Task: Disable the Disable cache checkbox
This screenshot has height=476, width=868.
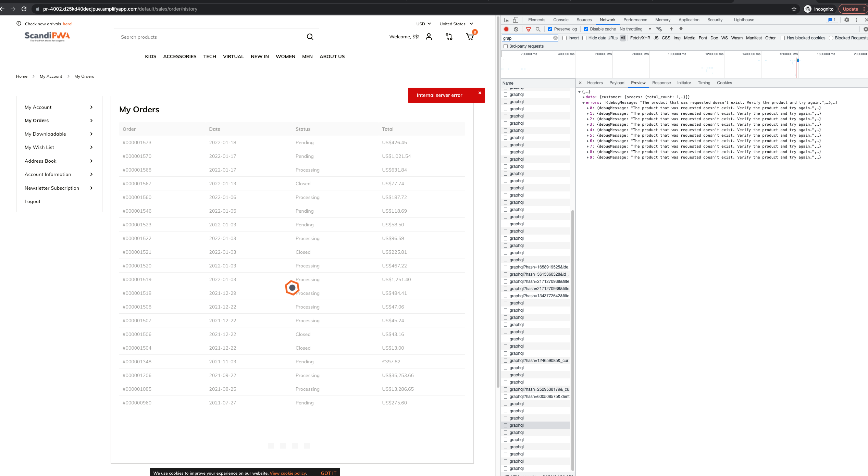Action: coord(585,29)
